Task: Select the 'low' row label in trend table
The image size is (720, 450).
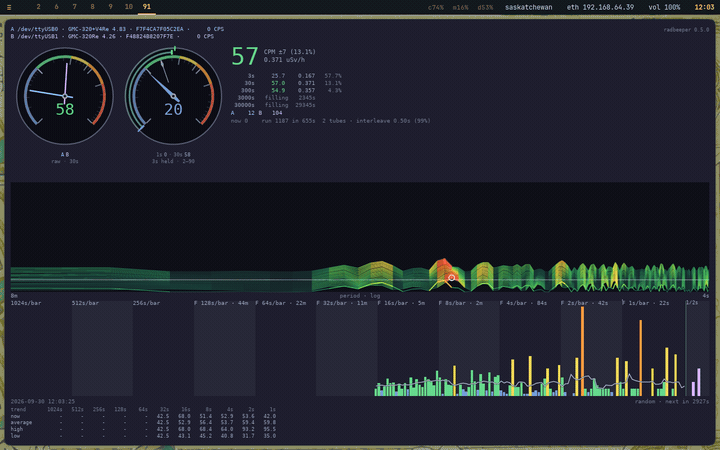Action: coord(15,436)
